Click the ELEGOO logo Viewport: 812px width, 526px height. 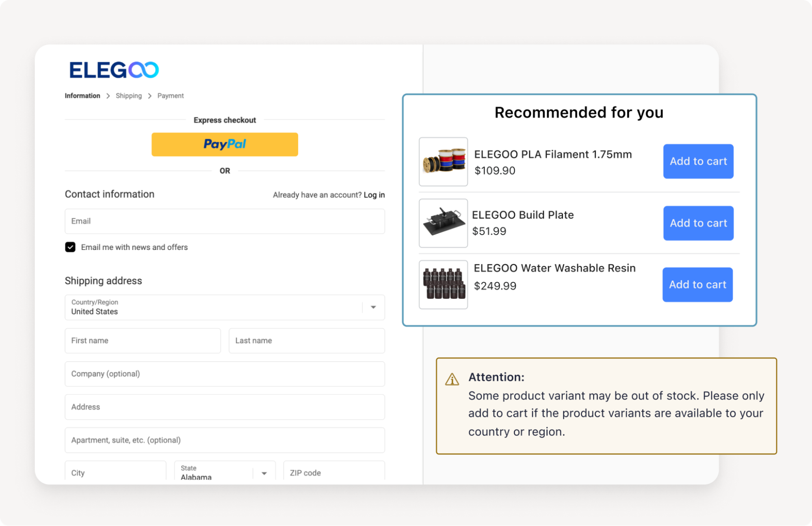pos(114,70)
